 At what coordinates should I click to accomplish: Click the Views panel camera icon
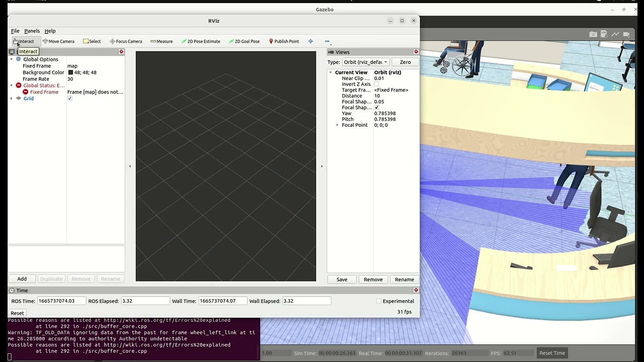[331, 52]
